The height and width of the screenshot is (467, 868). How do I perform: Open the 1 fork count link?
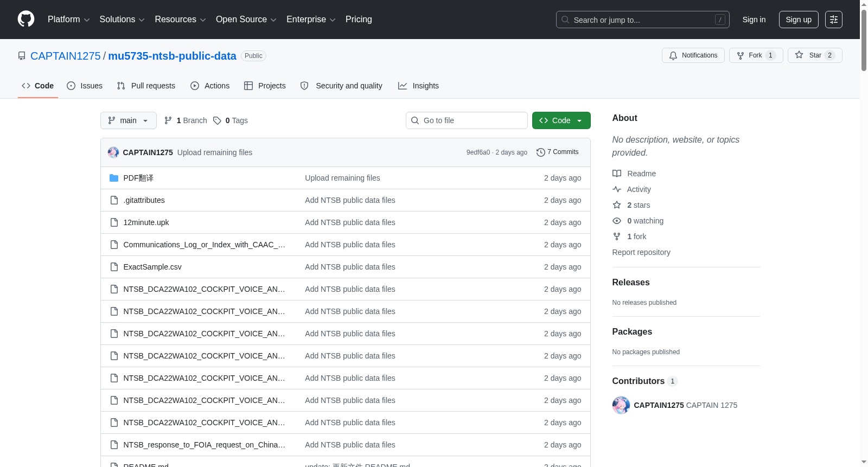[637, 236]
